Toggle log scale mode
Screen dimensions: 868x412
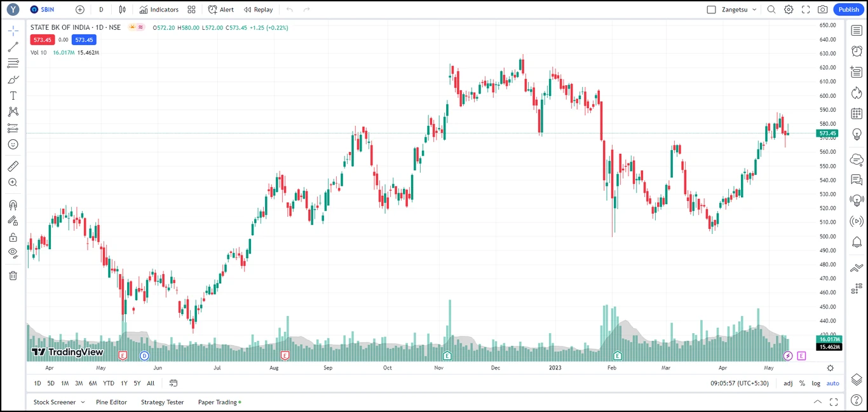(816, 383)
